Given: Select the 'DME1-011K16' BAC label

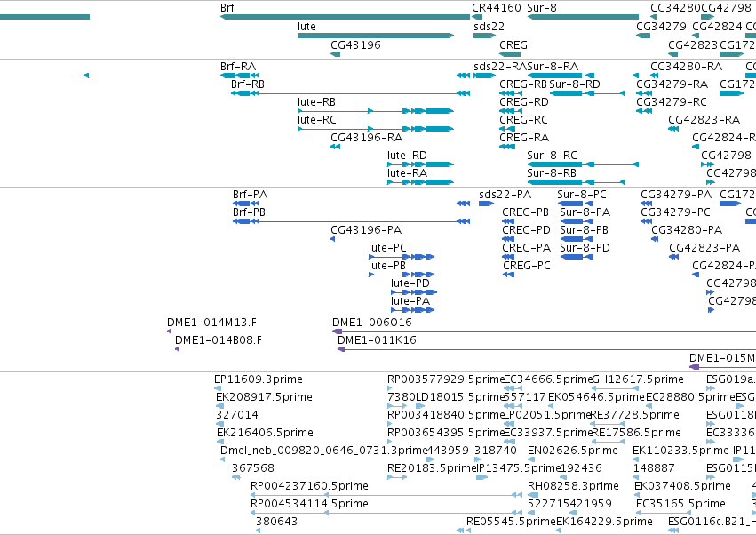Looking at the screenshot, I should (377, 340).
